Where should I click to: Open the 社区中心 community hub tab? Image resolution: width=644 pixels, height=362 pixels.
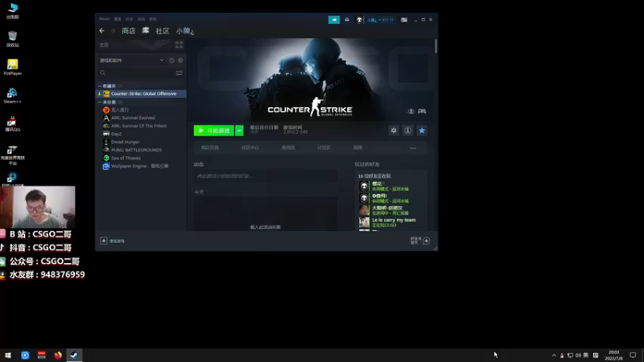pos(250,148)
